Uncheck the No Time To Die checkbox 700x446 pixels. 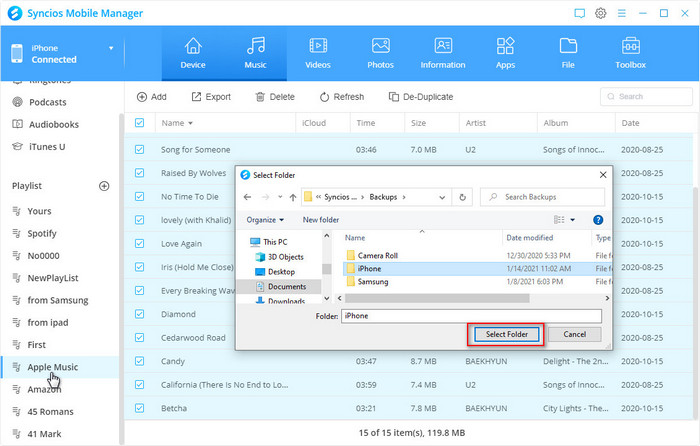139,196
